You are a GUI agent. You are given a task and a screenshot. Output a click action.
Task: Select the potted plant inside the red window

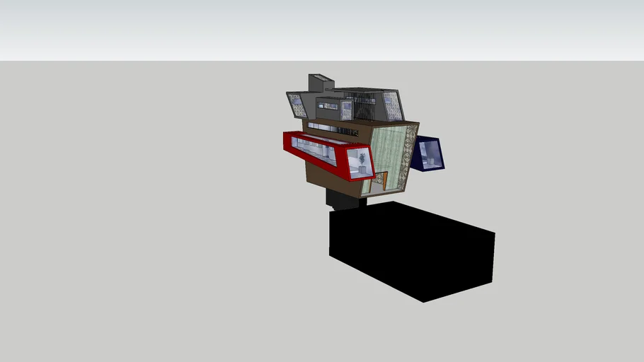(362, 164)
